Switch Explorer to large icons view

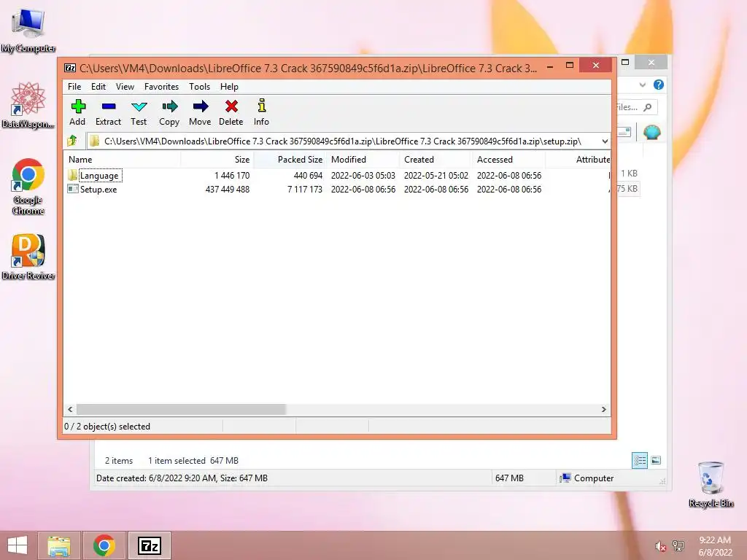(656, 460)
